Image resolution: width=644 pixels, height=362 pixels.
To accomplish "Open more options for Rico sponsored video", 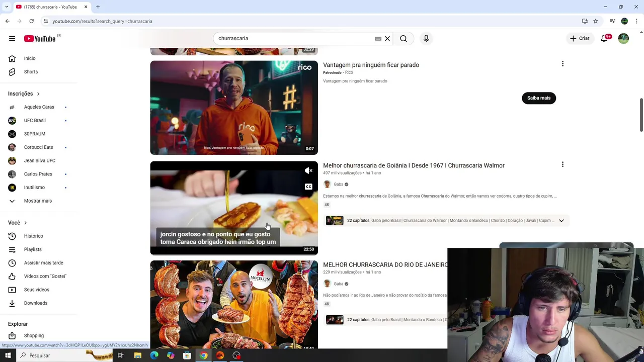I will point(562,64).
